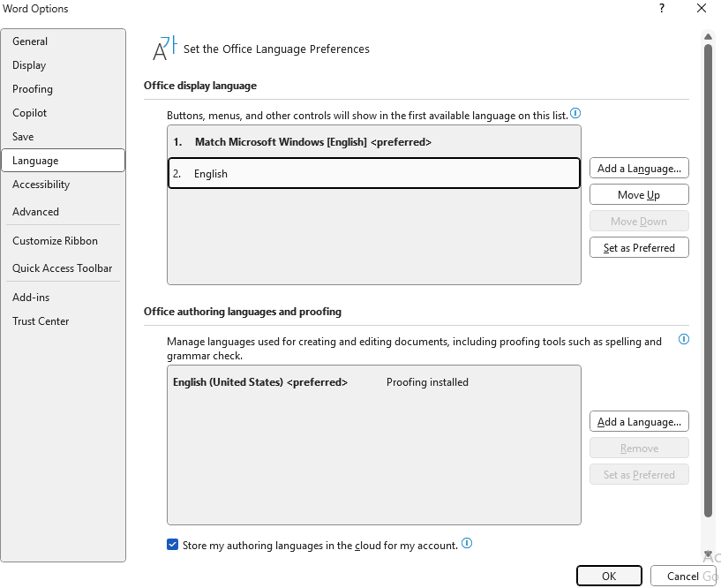This screenshot has height=588, width=721.
Task: Select Match Microsoft Windows language entry
Action: point(373,142)
